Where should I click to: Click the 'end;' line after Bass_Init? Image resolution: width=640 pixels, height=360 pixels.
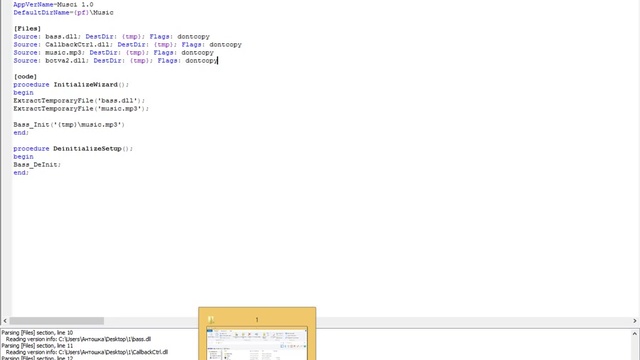(x=21, y=133)
